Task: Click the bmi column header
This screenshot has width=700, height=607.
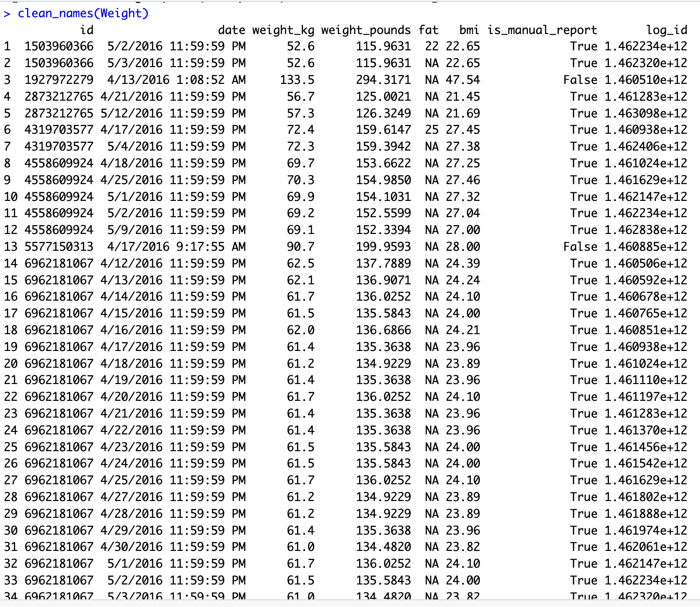Action: (x=469, y=30)
